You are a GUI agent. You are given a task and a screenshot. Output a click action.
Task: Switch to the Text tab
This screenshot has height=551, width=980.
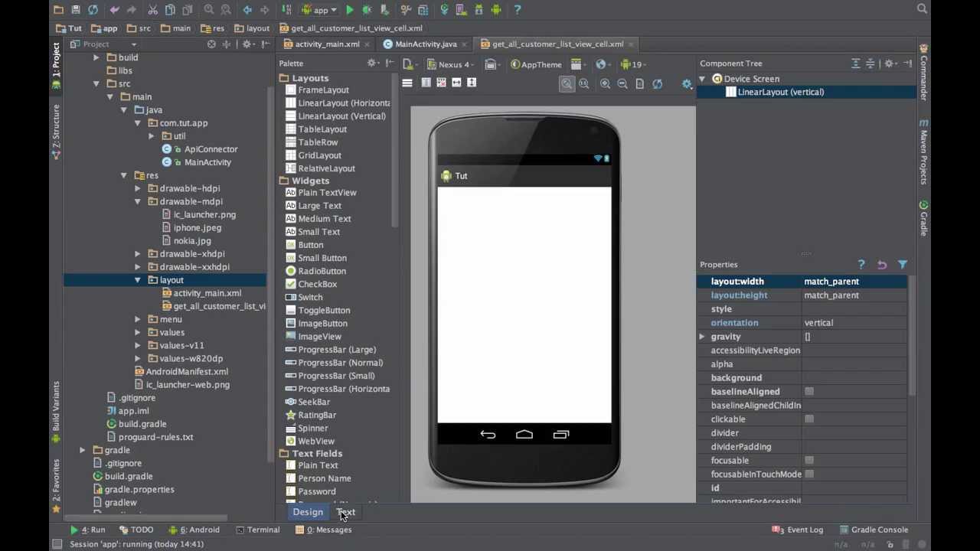pos(346,512)
